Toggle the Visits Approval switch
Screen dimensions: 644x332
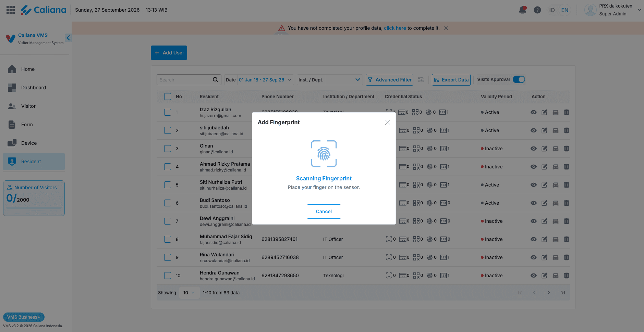tap(519, 79)
